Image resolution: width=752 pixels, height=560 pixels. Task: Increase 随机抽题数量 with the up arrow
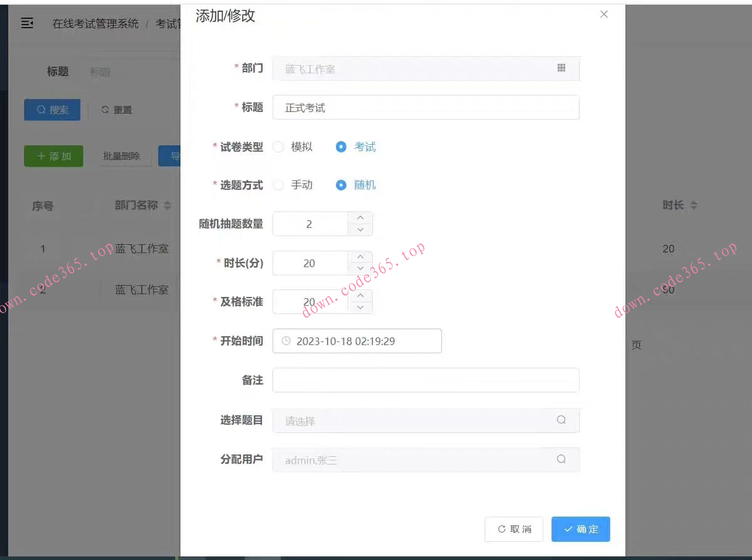coord(361,217)
